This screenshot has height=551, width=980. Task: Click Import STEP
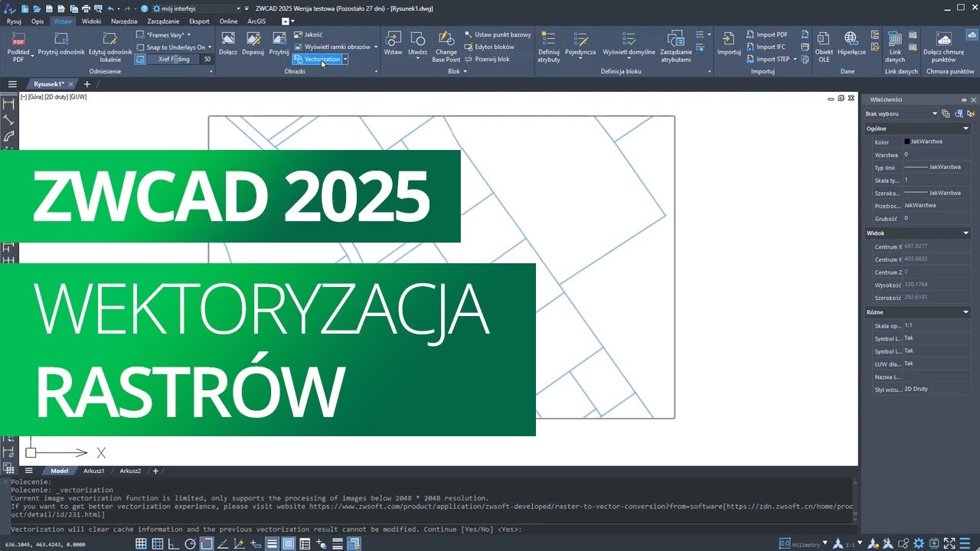pos(767,59)
